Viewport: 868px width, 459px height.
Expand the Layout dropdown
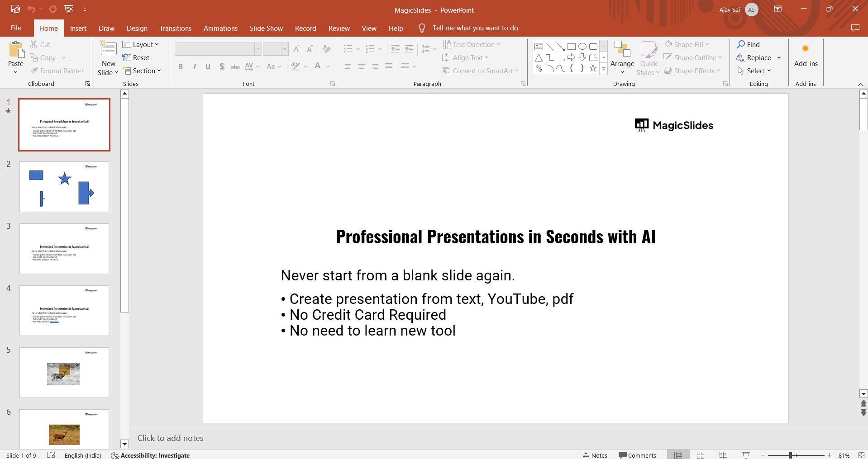click(141, 44)
